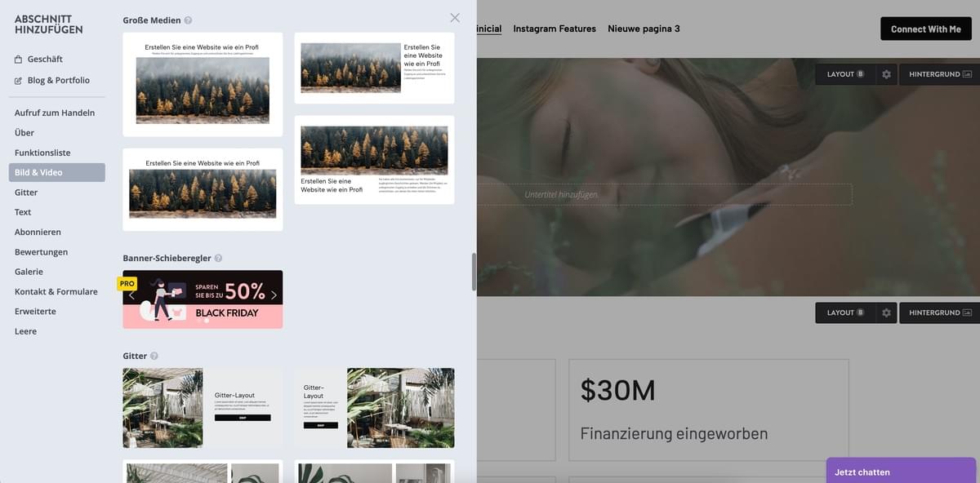Click help icon beside Gitter heading
Screen dimensions: 980x483
coord(154,356)
